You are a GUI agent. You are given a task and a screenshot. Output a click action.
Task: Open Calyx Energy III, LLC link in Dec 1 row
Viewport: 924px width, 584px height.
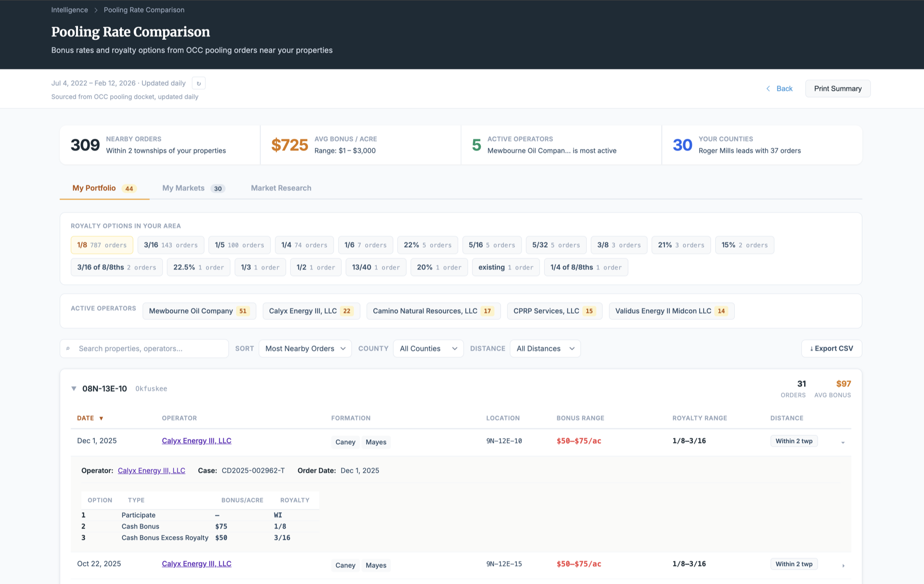pos(196,441)
